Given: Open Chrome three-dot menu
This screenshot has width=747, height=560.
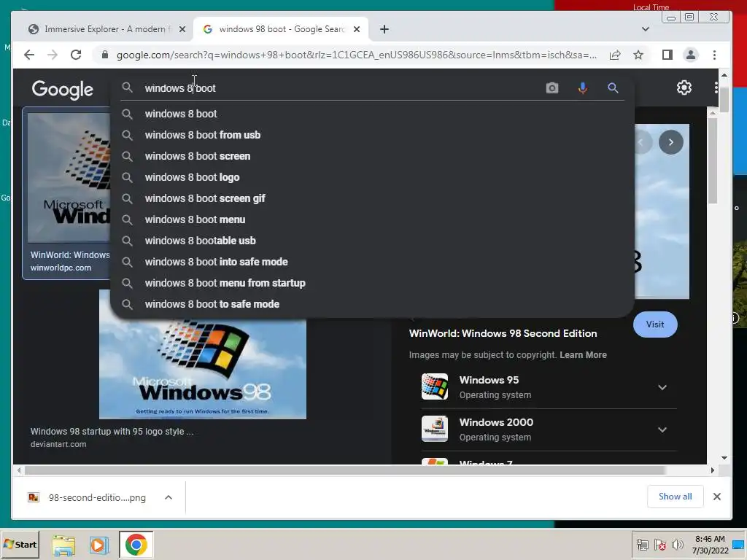Looking at the screenshot, I should tap(714, 55).
